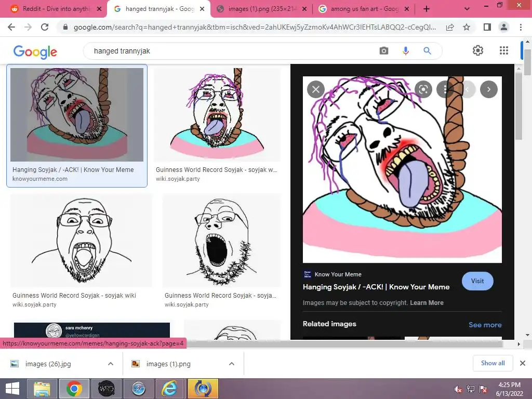Open the images (26).jpg download
This screenshot has height=399, width=532.
pos(48,364)
